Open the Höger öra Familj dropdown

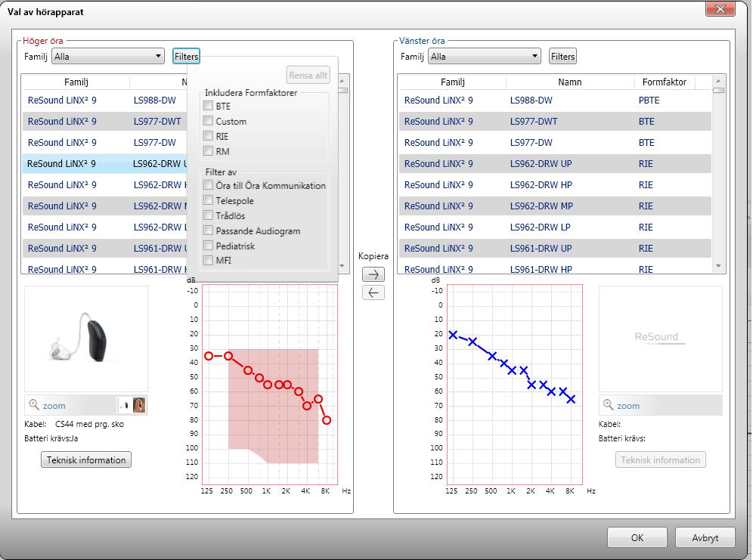pos(108,56)
